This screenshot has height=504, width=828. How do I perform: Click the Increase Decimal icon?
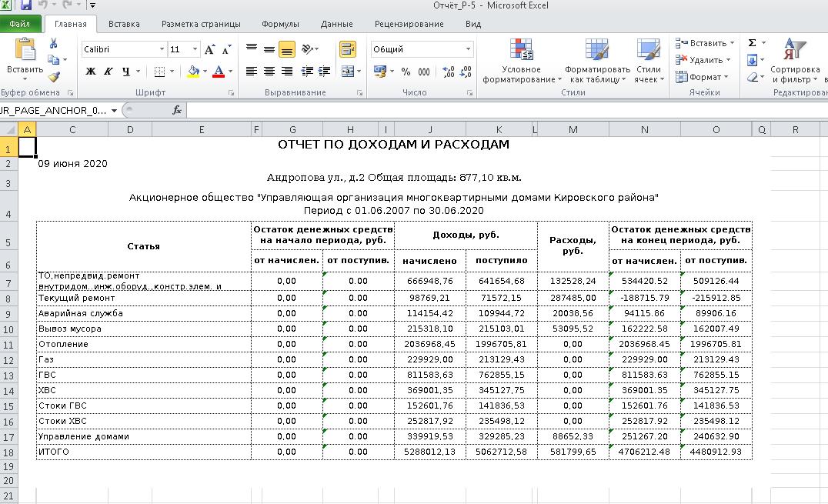pos(447,70)
